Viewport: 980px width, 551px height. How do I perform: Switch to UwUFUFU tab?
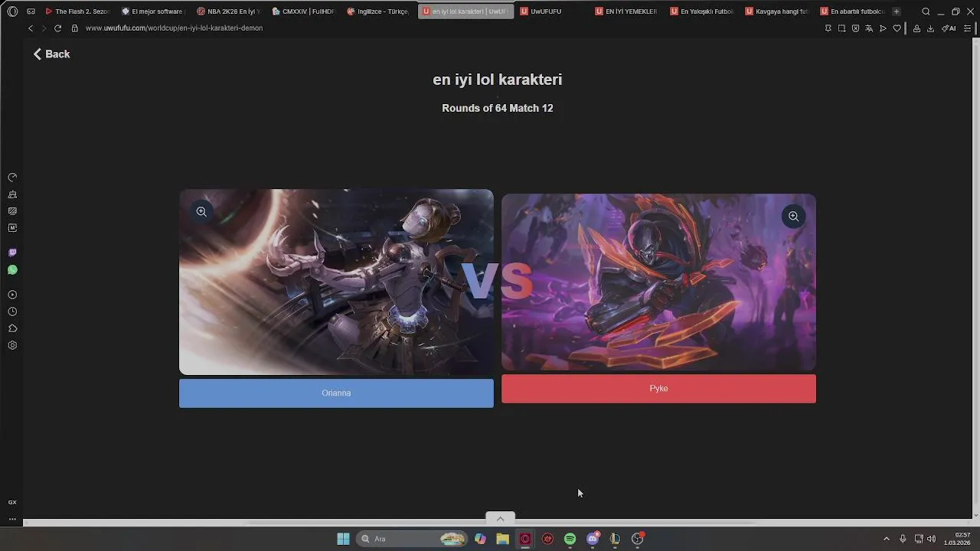(551, 11)
